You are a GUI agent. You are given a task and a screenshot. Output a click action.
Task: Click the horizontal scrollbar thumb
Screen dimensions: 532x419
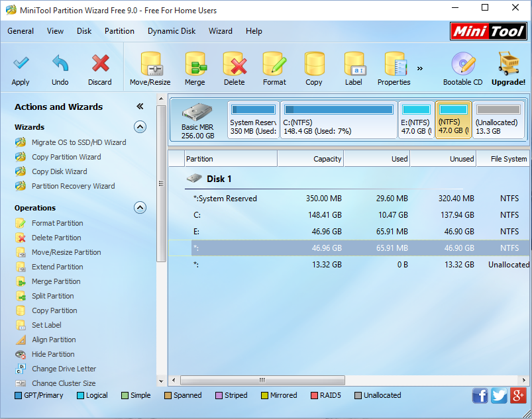262,380
